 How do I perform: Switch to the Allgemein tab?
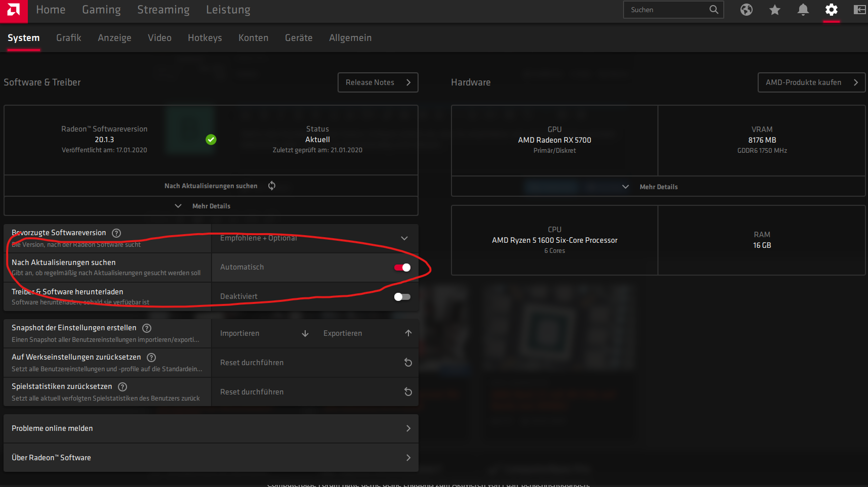coord(350,38)
